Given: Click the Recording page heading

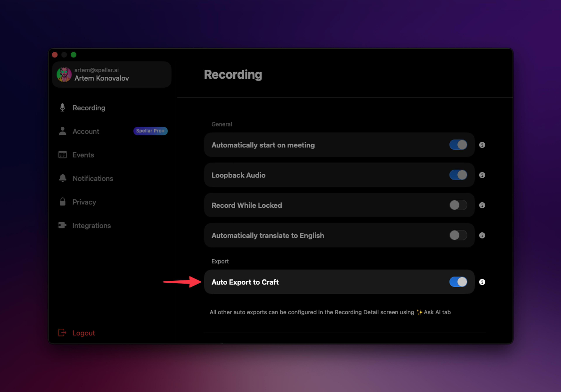Looking at the screenshot, I should point(233,75).
